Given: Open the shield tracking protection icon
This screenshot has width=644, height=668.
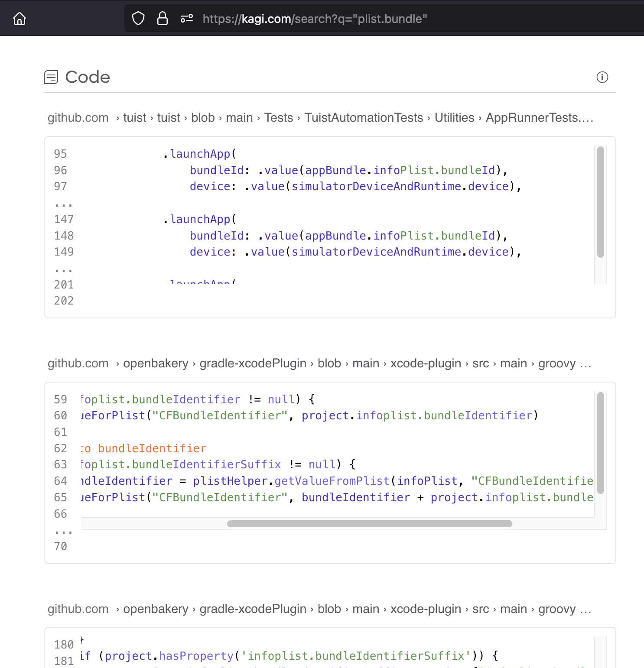Looking at the screenshot, I should tap(138, 19).
